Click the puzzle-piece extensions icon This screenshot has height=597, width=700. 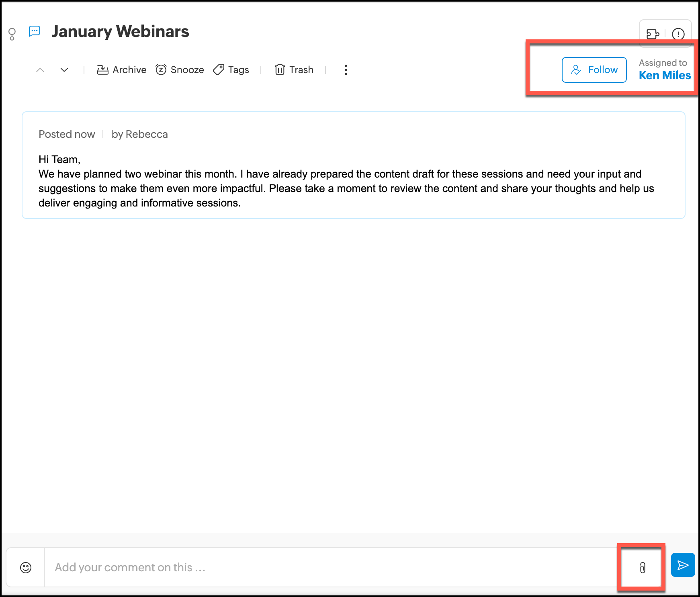coord(653,34)
